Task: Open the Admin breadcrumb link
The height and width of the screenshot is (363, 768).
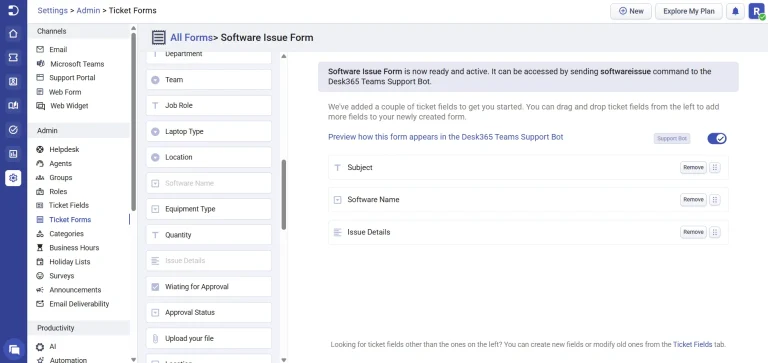Action: [x=88, y=10]
